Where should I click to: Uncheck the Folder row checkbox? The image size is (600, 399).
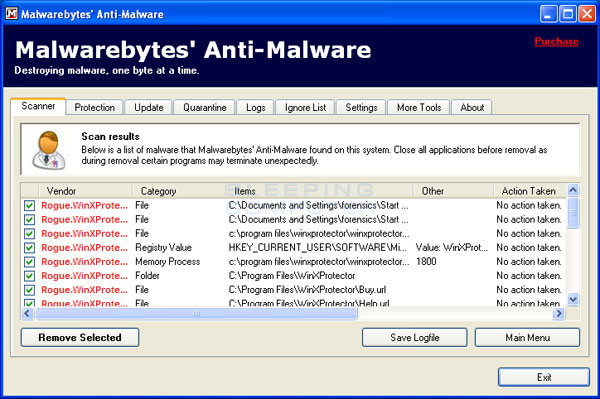click(29, 276)
